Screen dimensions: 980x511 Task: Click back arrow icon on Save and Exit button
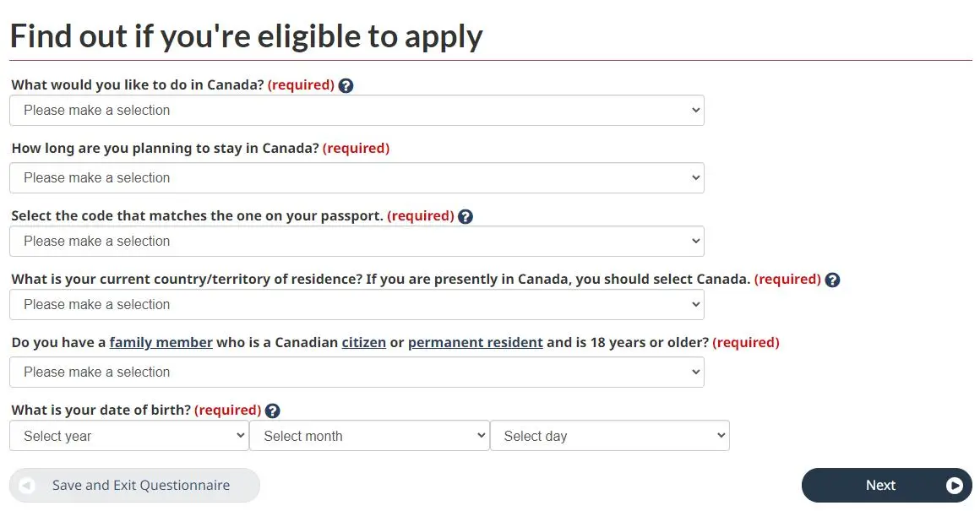[x=27, y=486]
